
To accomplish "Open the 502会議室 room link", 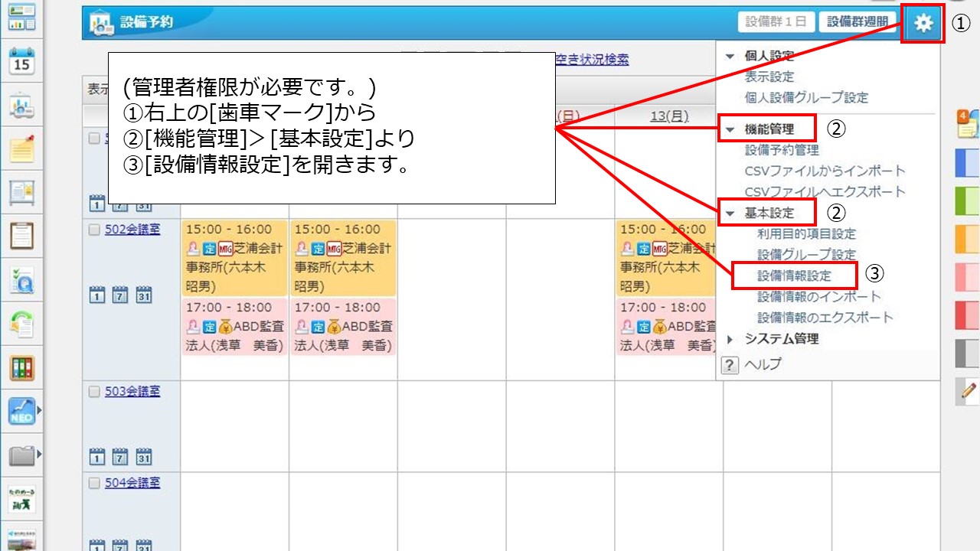I will [132, 230].
